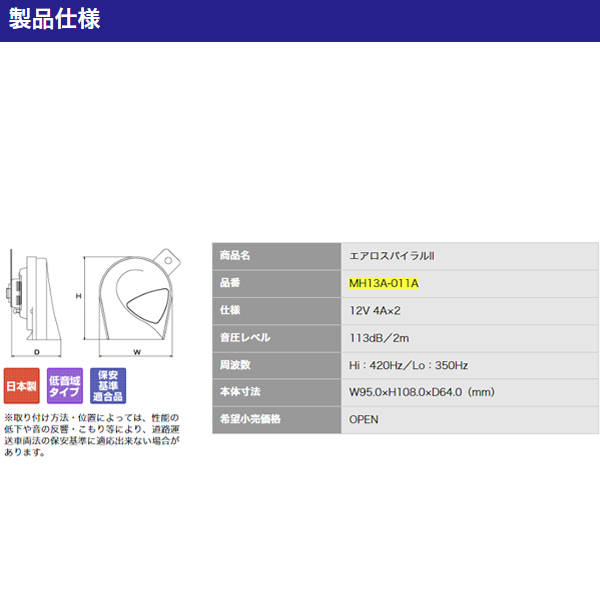Viewport: 600px width, 600px height.
Task: Click the Hi:420Hz/Lo:350Hz frequency value
Action: click(x=408, y=366)
